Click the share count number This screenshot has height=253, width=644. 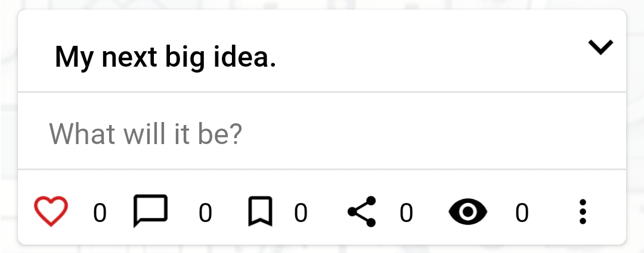(406, 213)
